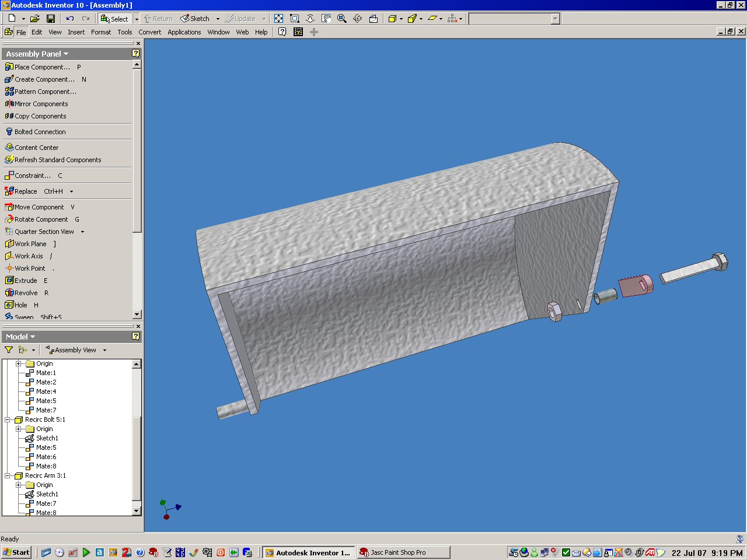The width and height of the screenshot is (747, 560).
Task: Select the Zoom Window icon
Action: click(x=295, y=19)
